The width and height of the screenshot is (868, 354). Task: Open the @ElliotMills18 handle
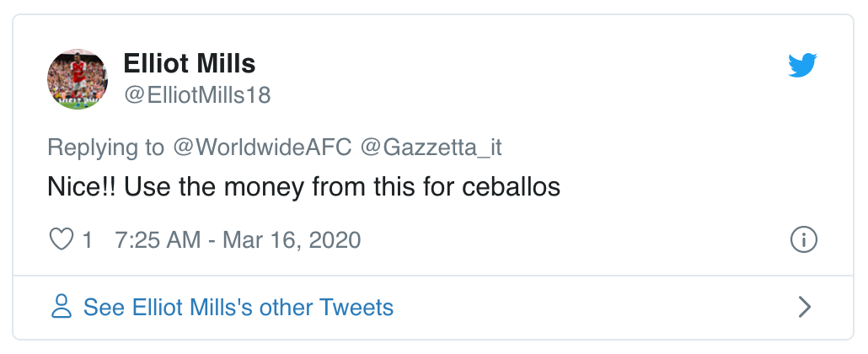coord(197,95)
